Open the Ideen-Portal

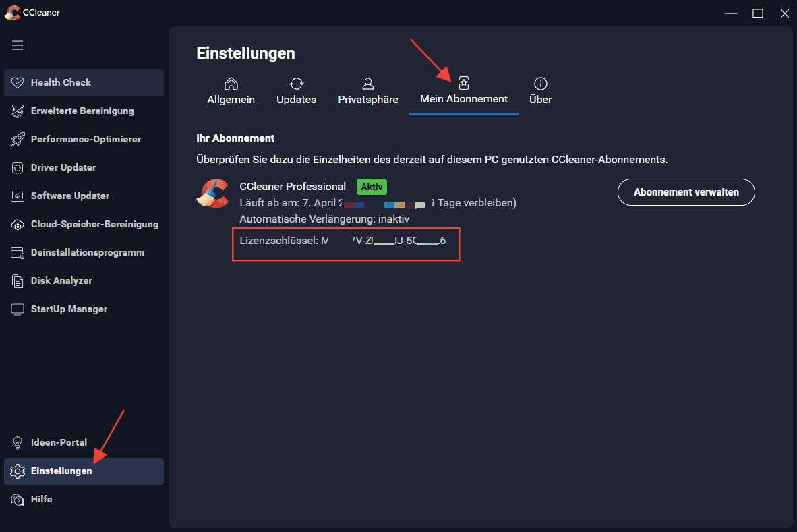pos(59,442)
